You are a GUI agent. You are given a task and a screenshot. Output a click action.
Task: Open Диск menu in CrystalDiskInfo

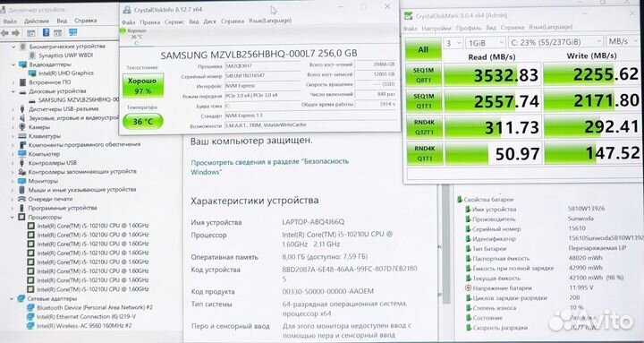[209, 21]
